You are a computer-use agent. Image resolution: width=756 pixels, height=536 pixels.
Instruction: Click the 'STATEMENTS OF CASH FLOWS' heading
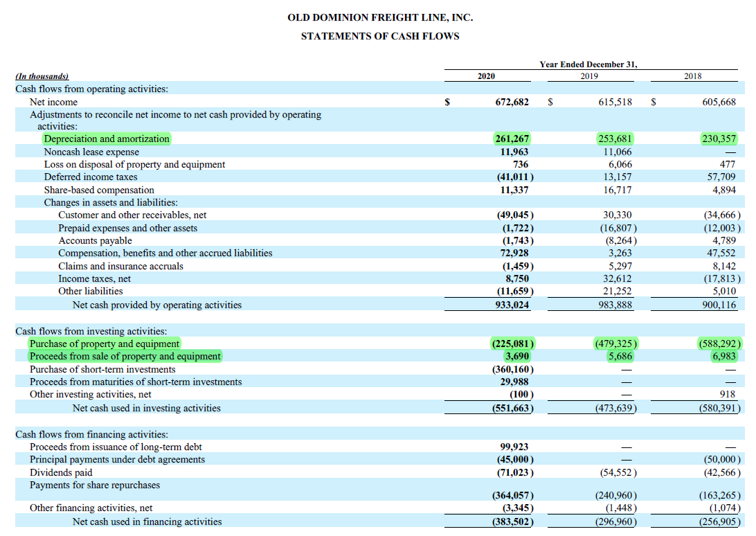point(380,36)
